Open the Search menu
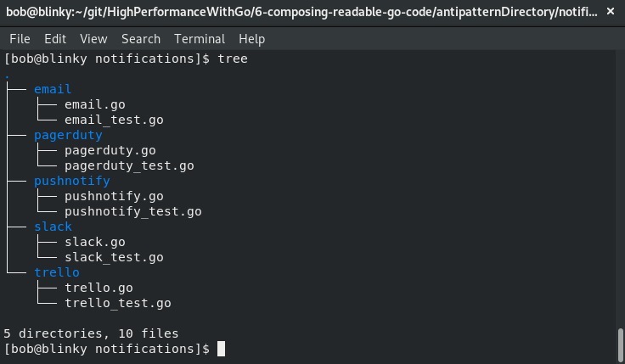The height and width of the screenshot is (364, 625). point(141,39)
